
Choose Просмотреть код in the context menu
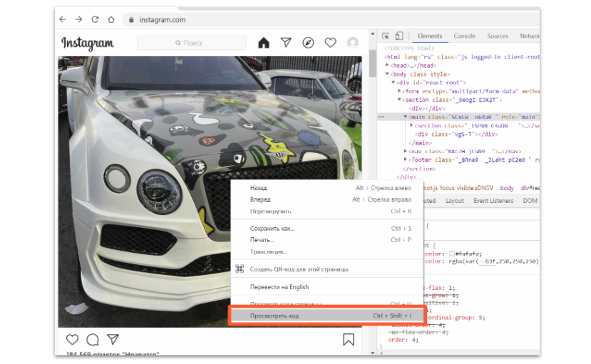(327, 316)
